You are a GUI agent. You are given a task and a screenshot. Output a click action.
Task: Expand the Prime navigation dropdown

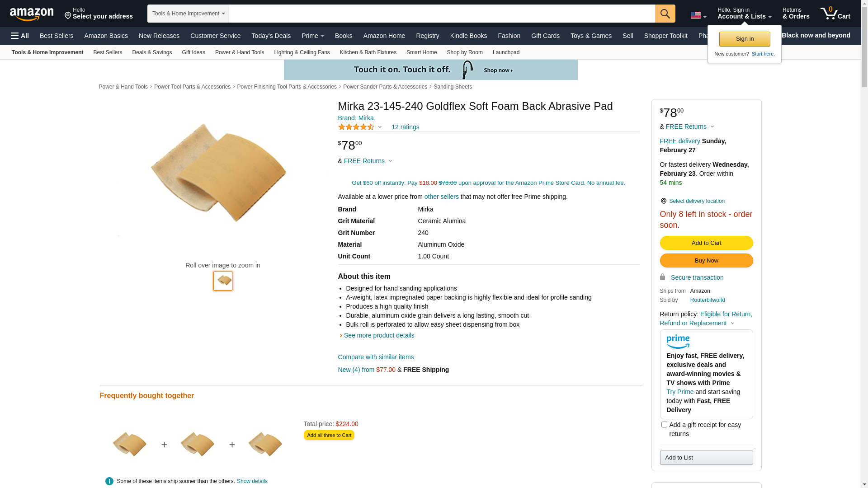pos(312,36)
